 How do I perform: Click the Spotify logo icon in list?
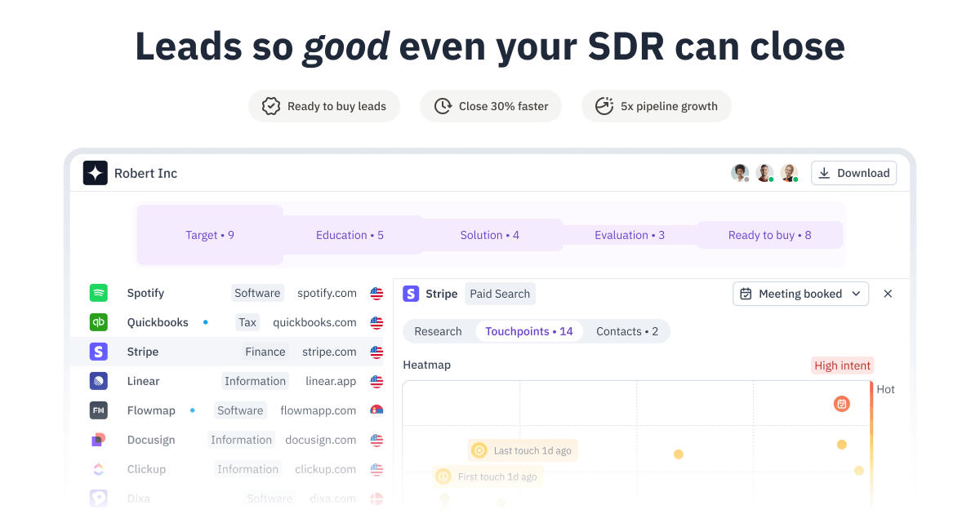[99, 293]
